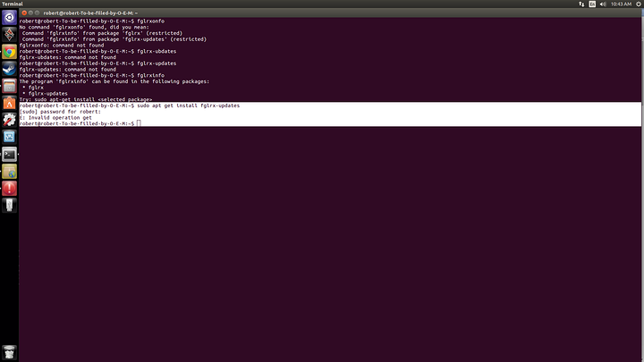The width and height of the screenshot is (644, 362).
Task: Click the blue screenshot tool dock icon
Action: [9, 137]
